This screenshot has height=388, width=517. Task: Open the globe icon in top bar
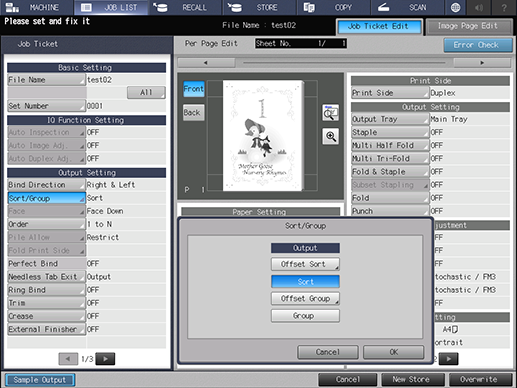point(455,7)
